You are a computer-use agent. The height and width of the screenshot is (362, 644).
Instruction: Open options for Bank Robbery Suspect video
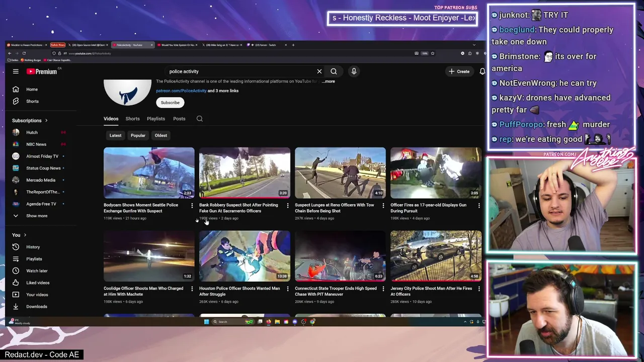point(287,205)
